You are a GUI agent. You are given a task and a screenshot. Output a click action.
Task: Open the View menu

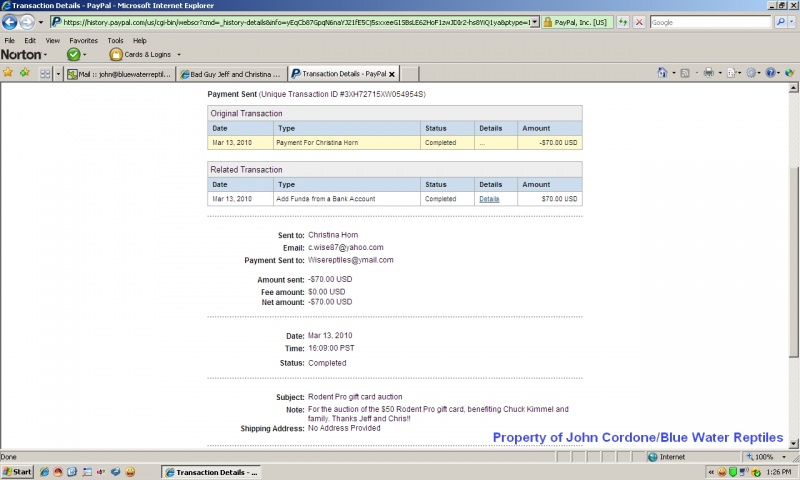53,40
